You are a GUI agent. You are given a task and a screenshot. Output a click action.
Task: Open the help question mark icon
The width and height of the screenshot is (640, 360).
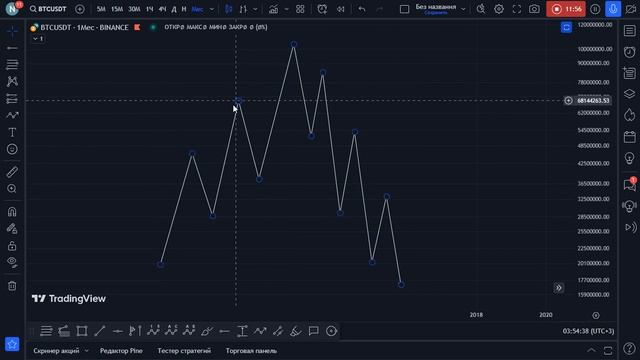click(629, 348)
